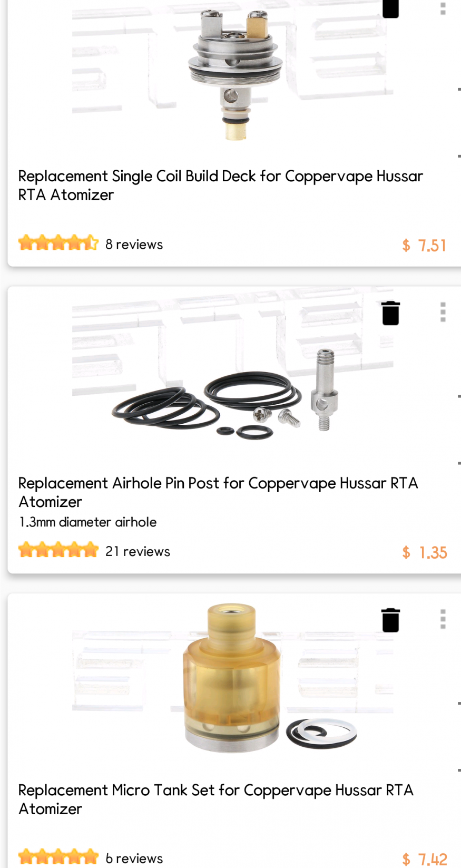Delete the Airhole Pin Post item
The height and width of the screenshot is (868, 461).
[390, 313]
